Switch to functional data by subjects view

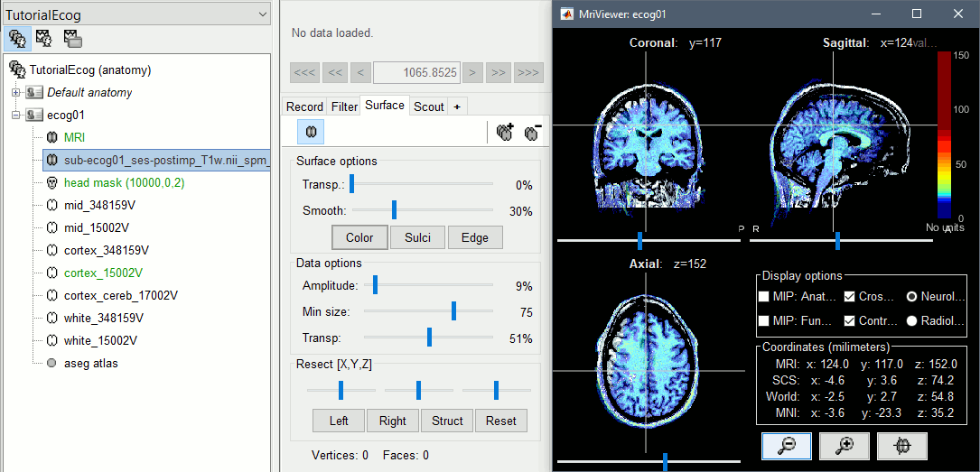tap(42, 38)
